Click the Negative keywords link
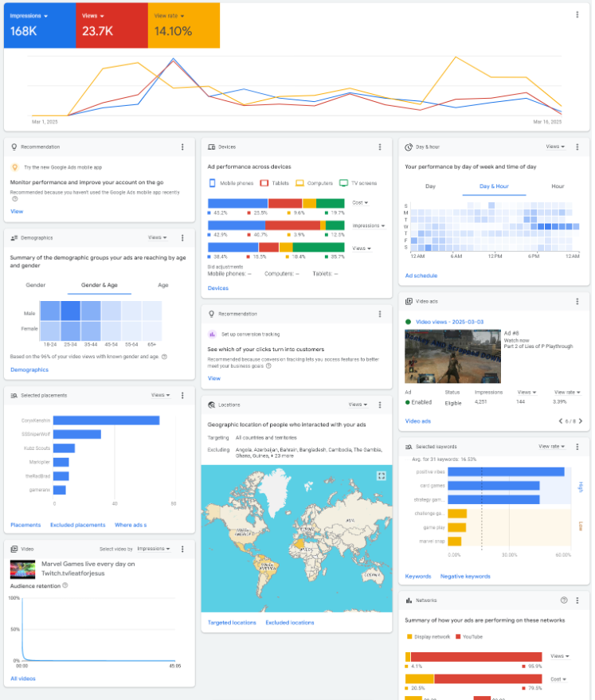595x700 pixels. [465, 576]
